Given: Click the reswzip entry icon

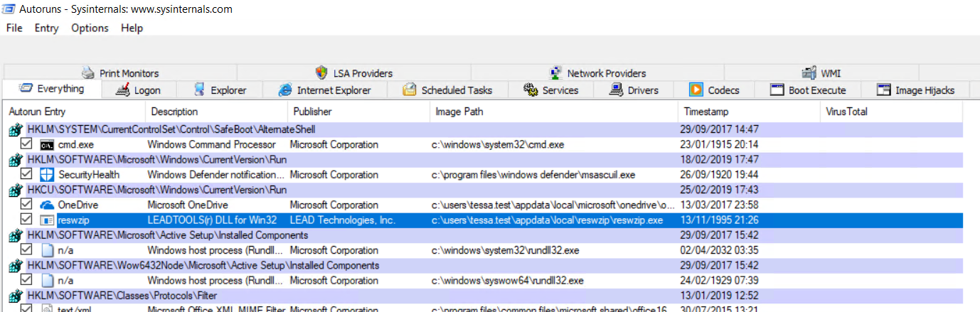Looking at the screenshot, I should coord(46,220).
